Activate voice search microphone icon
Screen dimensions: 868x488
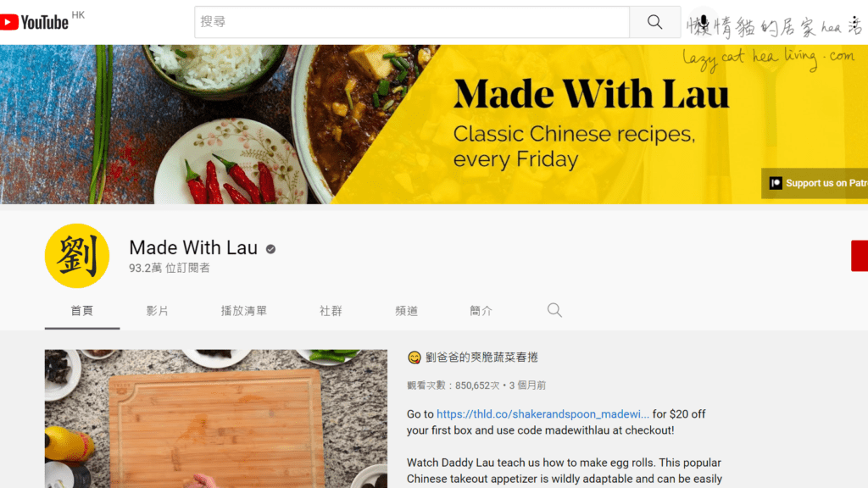pyautogui.click(x=703, y=23)
